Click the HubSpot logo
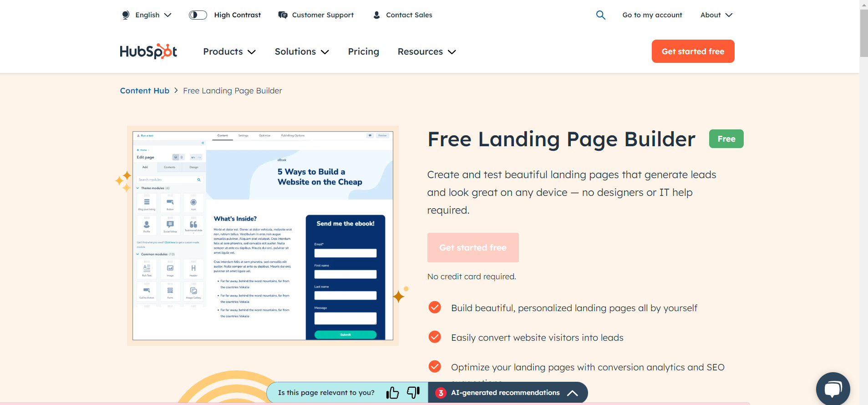 pos(148,51)
